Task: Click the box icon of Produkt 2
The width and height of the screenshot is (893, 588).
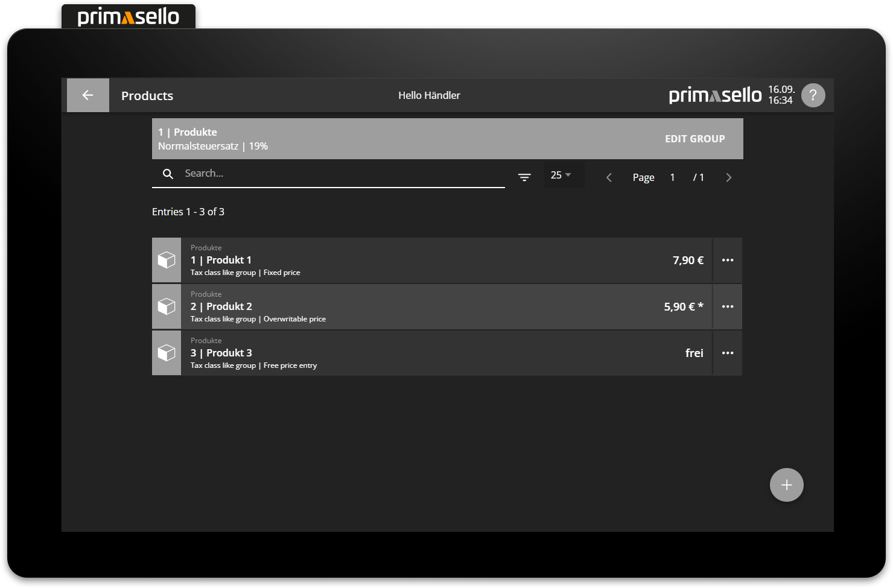Action: (167, 307)
